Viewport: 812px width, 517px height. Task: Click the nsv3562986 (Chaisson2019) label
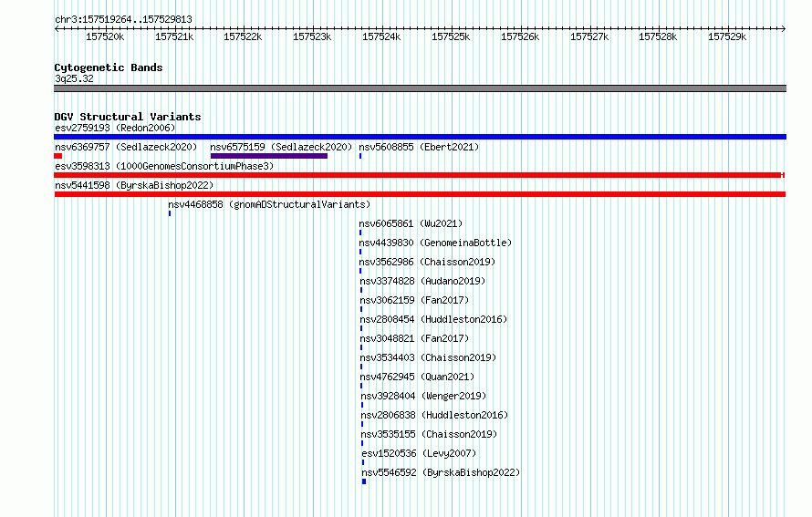(x=427, y=262)
